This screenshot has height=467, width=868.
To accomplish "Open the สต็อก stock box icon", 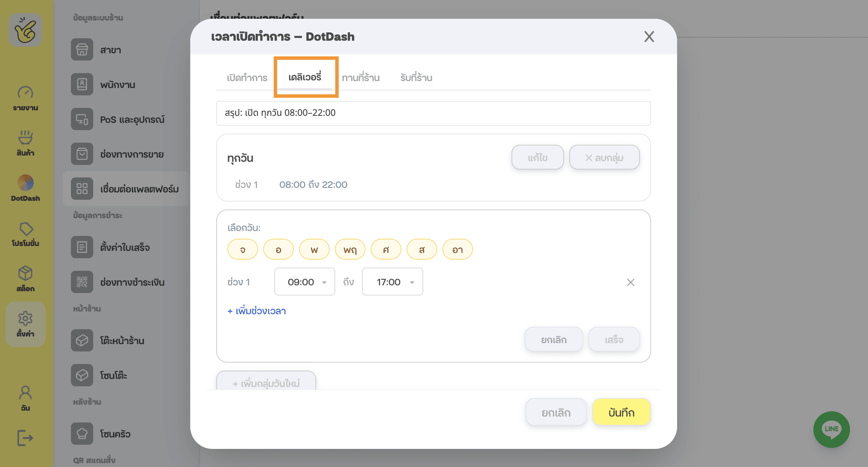I will pyautogui.click(x=25, y=279).
